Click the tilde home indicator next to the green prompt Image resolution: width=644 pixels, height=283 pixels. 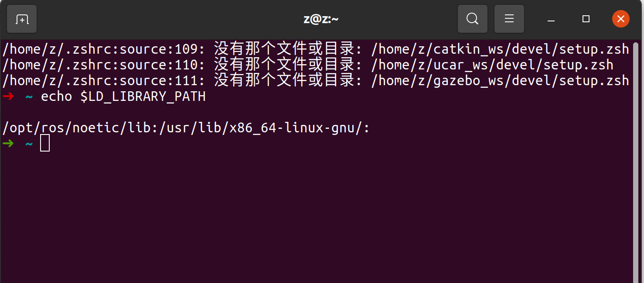point(28,143)
